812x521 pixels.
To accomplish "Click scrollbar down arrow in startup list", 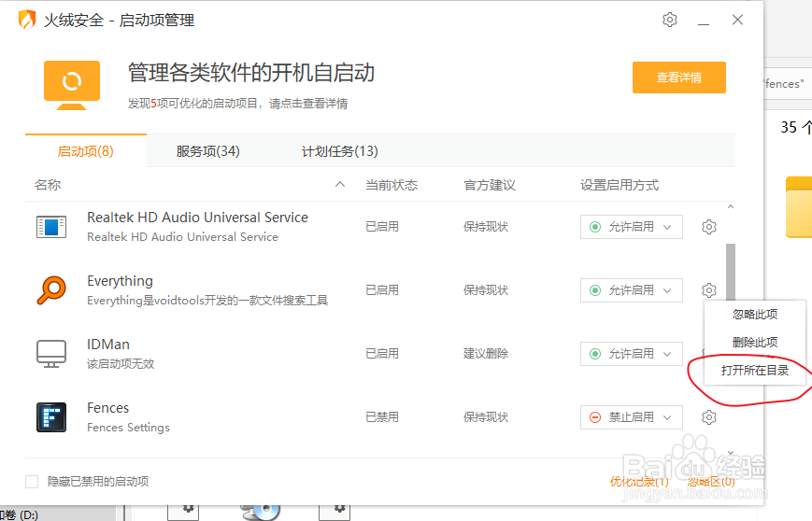I will tap(731, 452).
